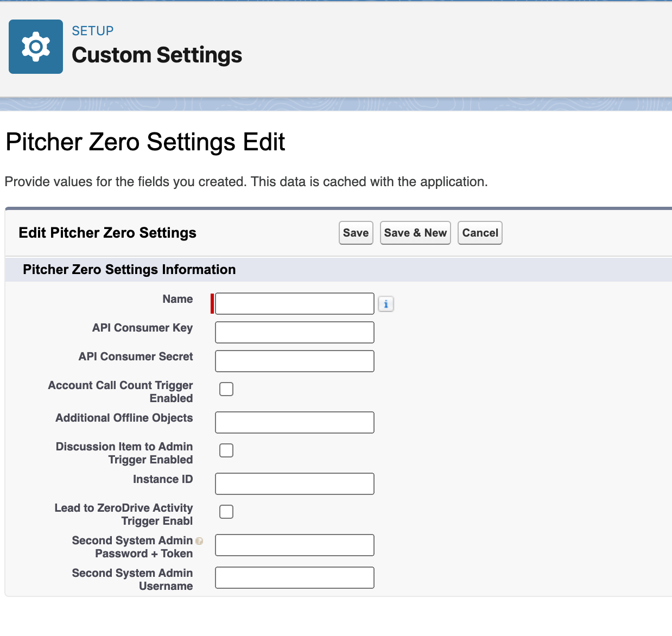This screenshot has width=672, height=636.
Task: Select the API Consumer Secret text box
Action: point(294,361)
